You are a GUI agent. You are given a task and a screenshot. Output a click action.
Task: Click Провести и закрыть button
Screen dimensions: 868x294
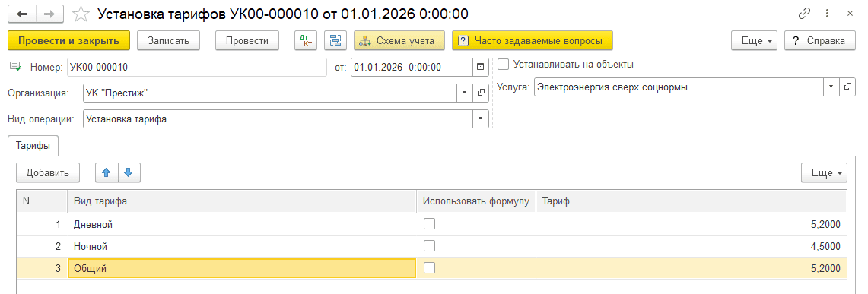click(x=68, y=40)
